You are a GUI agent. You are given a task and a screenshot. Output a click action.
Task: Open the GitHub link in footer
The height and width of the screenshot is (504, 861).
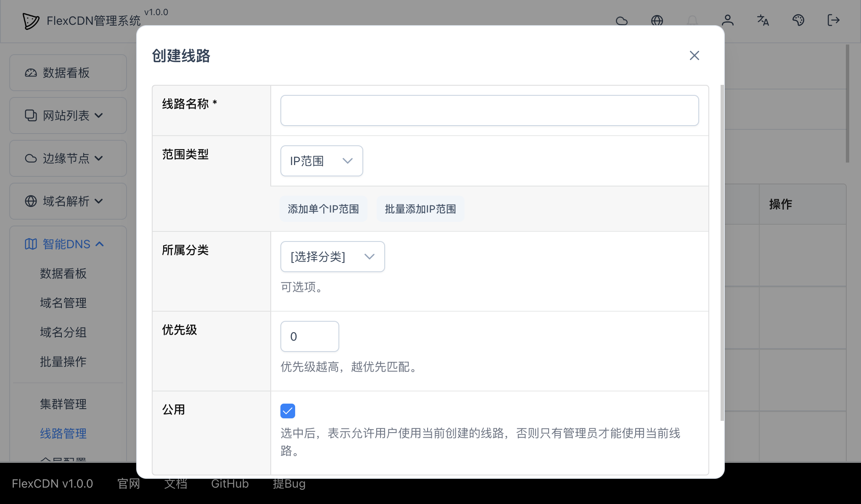coord(230,483)
